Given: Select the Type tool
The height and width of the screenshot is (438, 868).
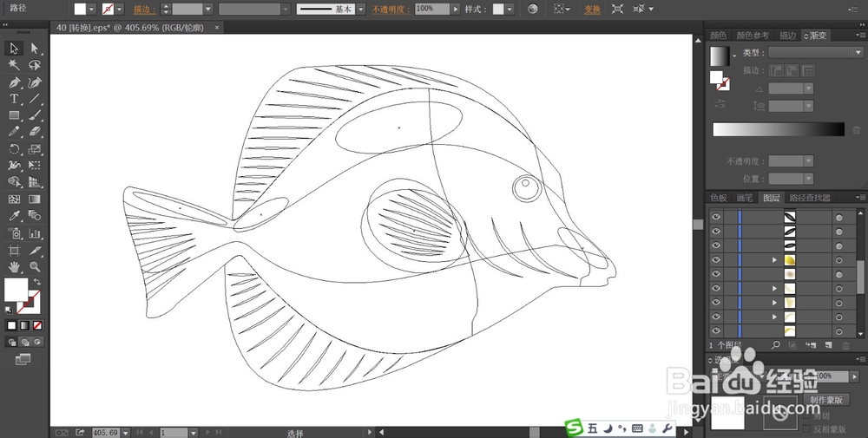Looking at the screenshot, I should (x=14, y=99).
